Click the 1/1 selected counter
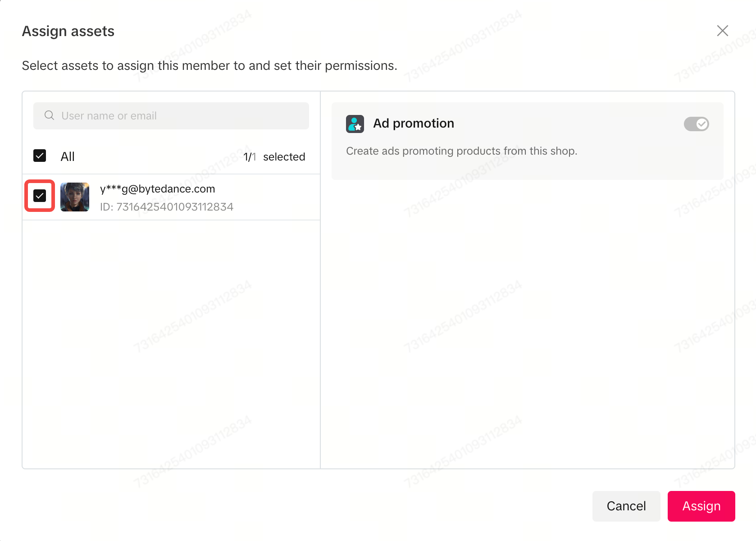The image size is (756, 541). [x=273, y=157]
